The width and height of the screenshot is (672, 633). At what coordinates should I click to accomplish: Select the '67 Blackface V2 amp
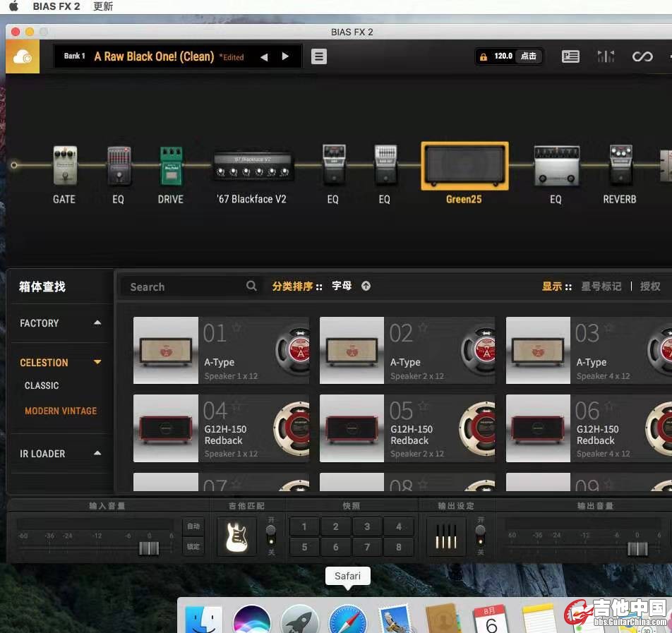tap(253, 167)
